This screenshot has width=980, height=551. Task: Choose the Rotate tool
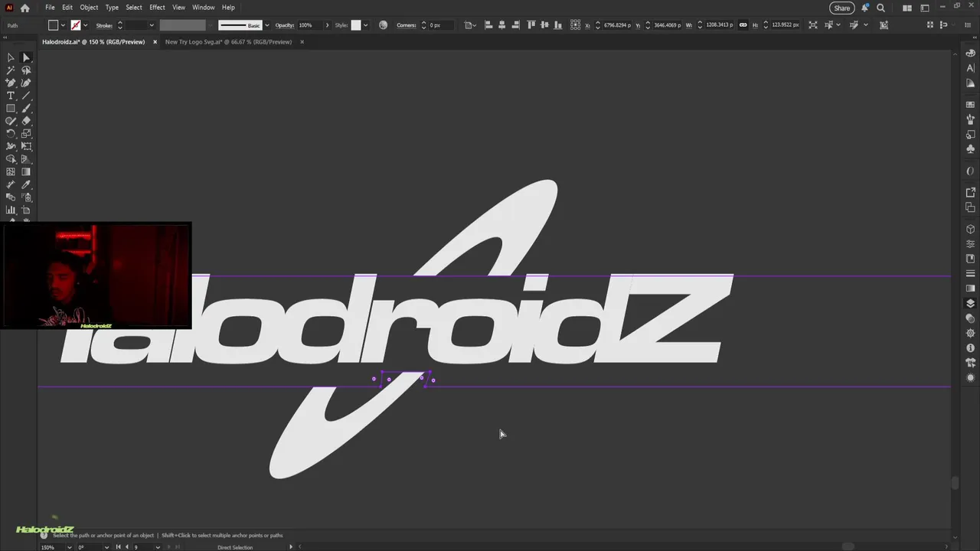coord(11,133)
